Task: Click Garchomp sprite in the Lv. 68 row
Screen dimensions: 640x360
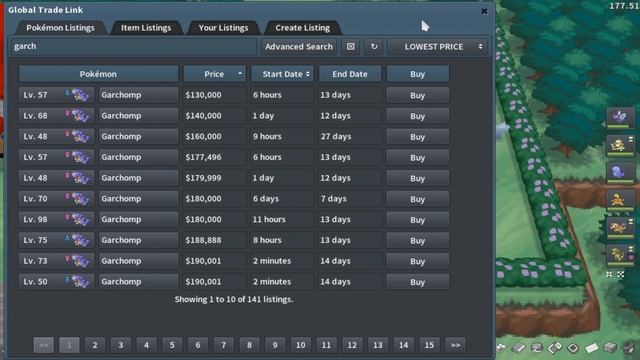Action: 80,116
